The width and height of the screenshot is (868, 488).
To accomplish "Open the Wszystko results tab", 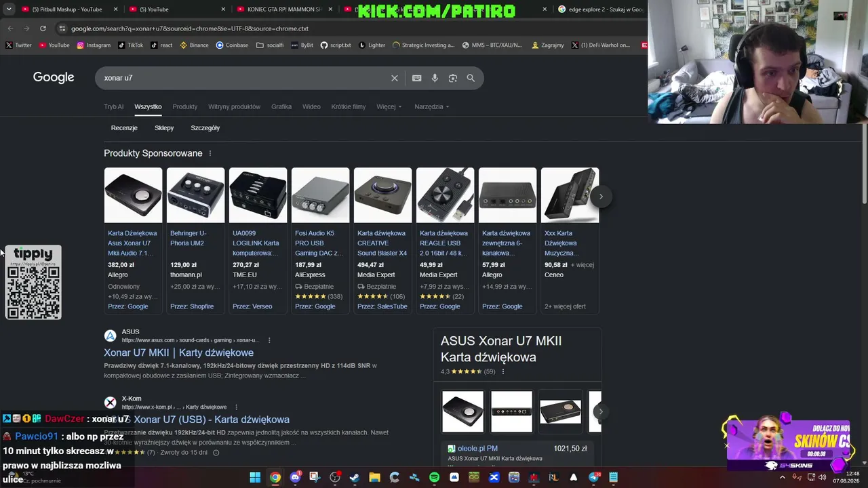I will point(148,106).
